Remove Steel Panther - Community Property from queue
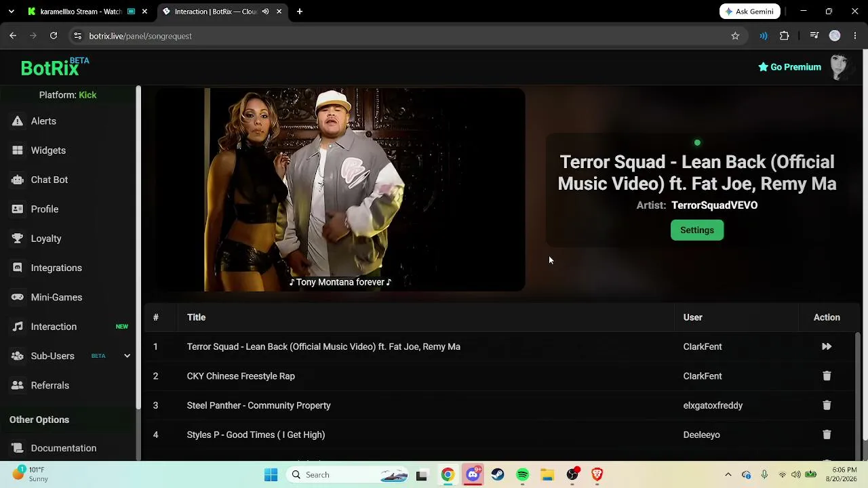This screenshot has height=488, width=868. click(827, 405)
